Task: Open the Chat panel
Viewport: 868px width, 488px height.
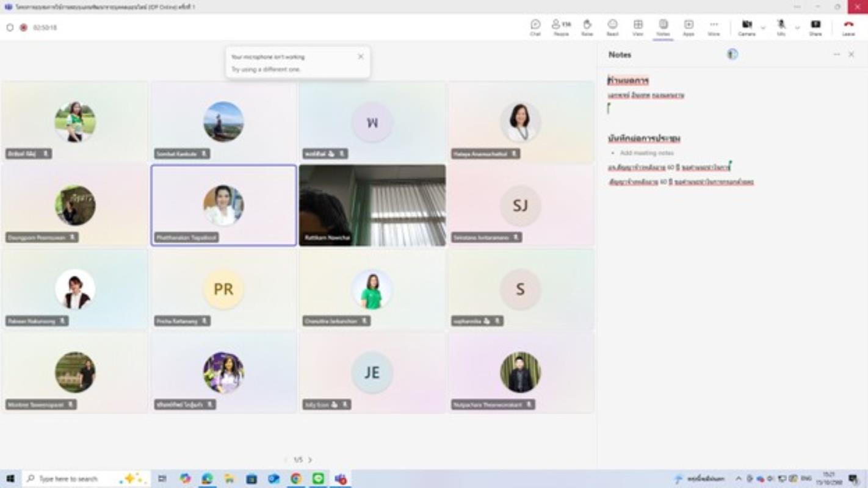Action: [x=535, y=27]
